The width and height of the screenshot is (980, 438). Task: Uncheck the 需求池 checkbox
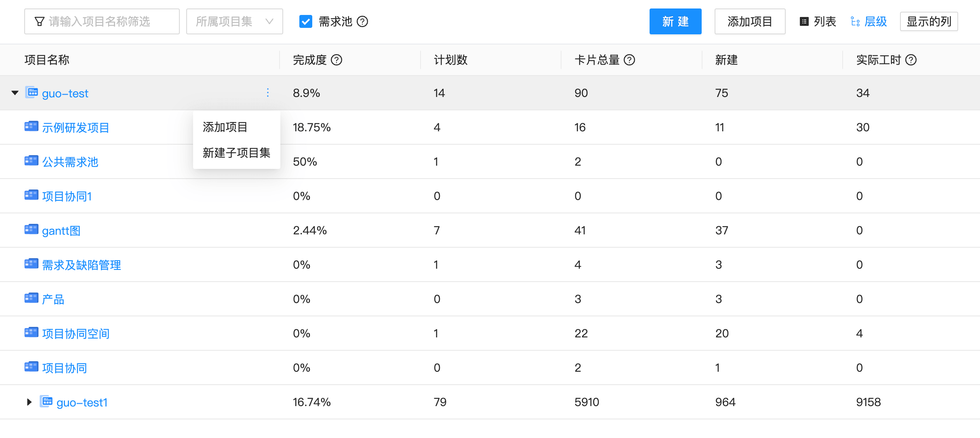(306, 22)
